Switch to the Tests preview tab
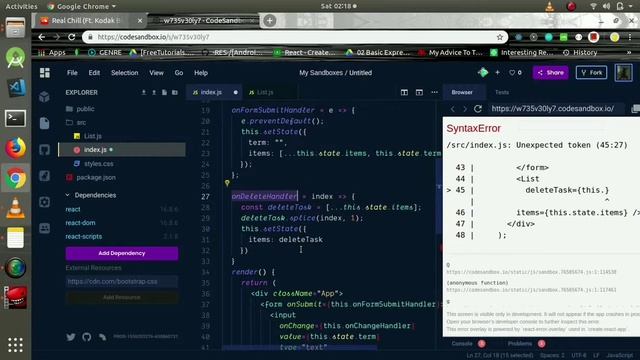 tap(502, 93)
